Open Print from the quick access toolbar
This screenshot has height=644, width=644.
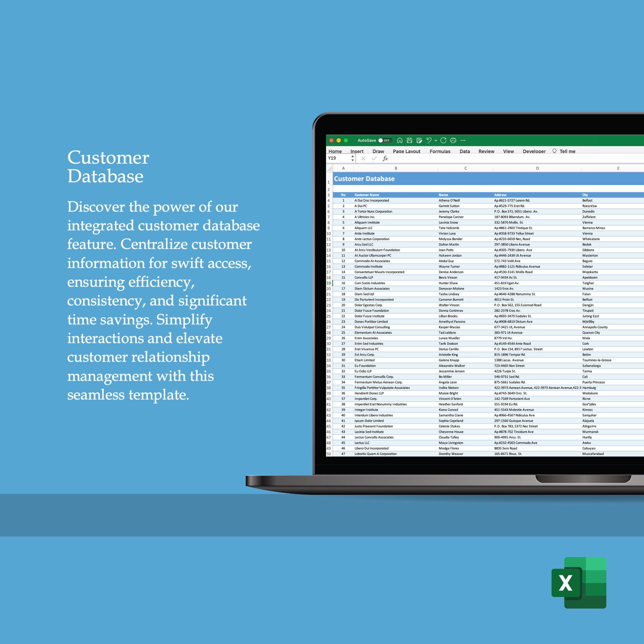point(453,140)
